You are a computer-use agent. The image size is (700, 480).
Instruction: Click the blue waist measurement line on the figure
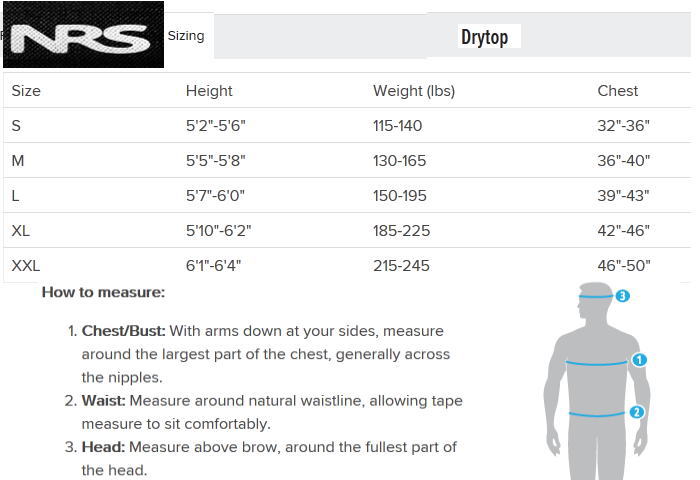click(596, 415)
